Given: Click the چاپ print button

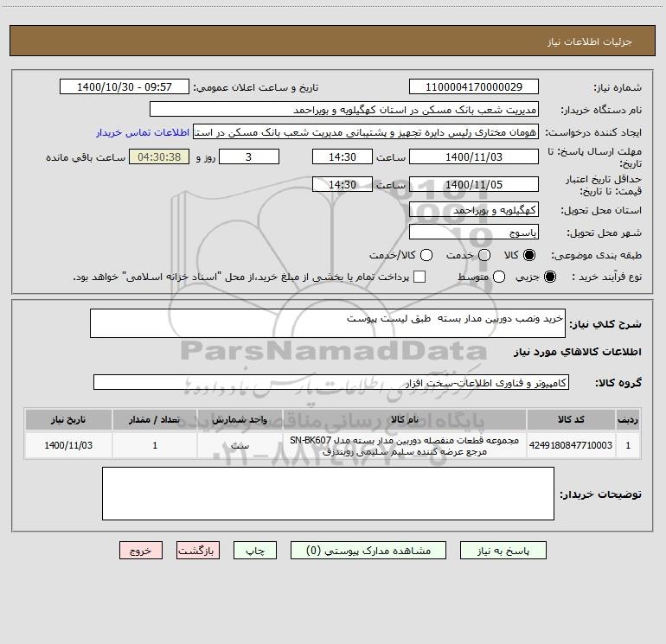Looking at the screenshot, I should pyautogui.click(x=255, y=550).
